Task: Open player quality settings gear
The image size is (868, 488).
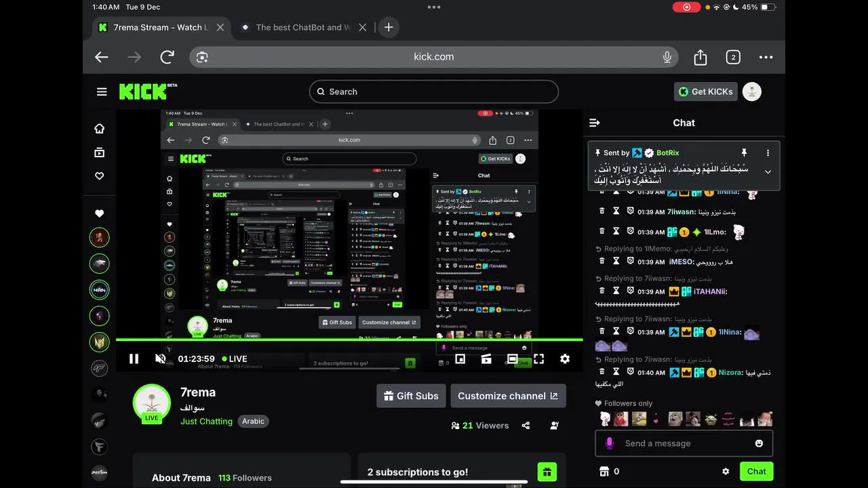Action: [565, 359]
